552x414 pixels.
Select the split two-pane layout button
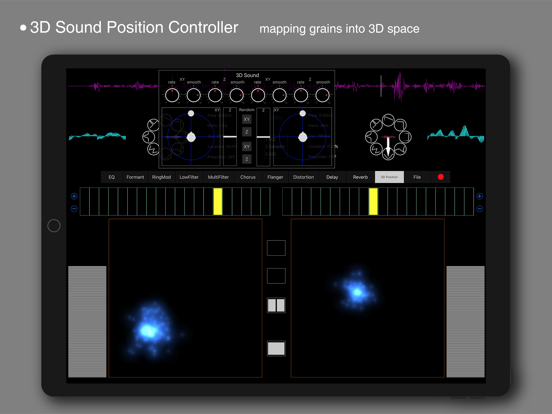(276, 305)
